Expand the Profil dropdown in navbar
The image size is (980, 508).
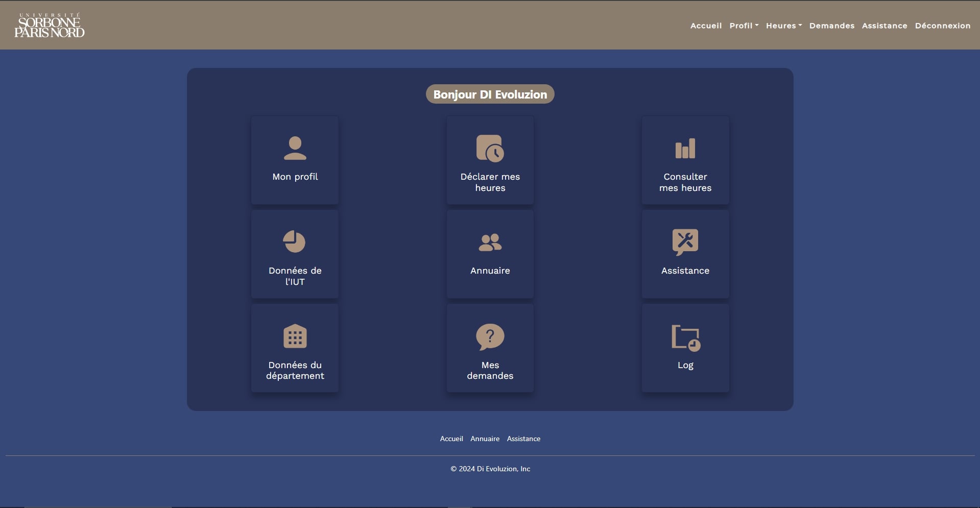(x=744, y=26)
